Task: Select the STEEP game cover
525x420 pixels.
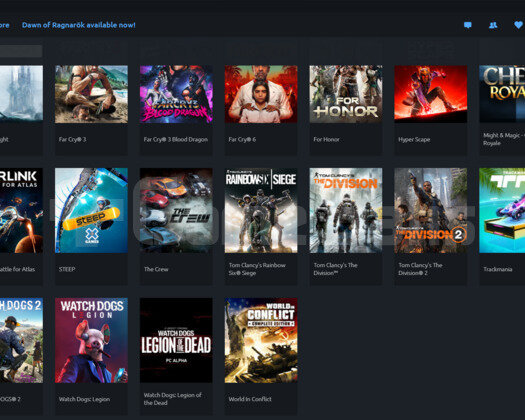Action: [91, 210]
